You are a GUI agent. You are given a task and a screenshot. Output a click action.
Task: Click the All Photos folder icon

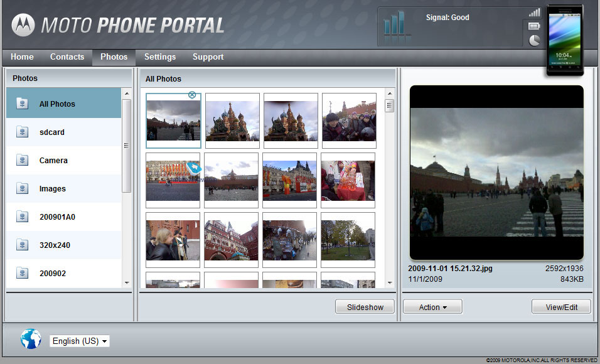tap(22, 104)
